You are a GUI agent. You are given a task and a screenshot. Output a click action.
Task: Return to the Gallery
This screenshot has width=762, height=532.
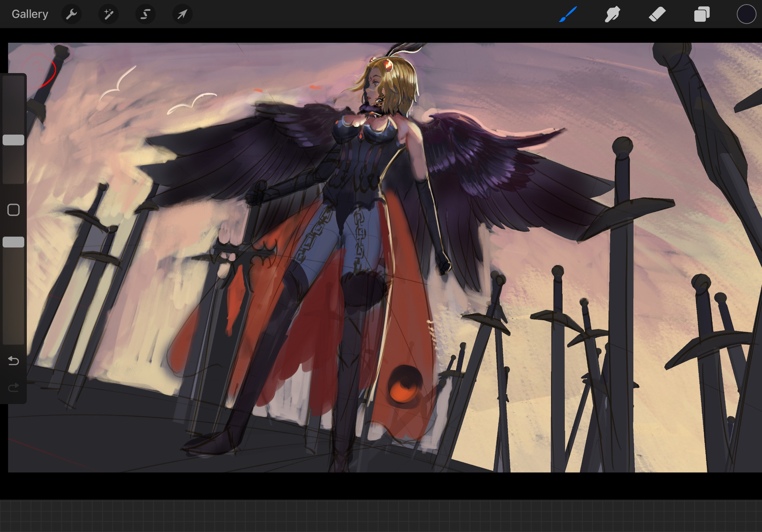[30, 14]
